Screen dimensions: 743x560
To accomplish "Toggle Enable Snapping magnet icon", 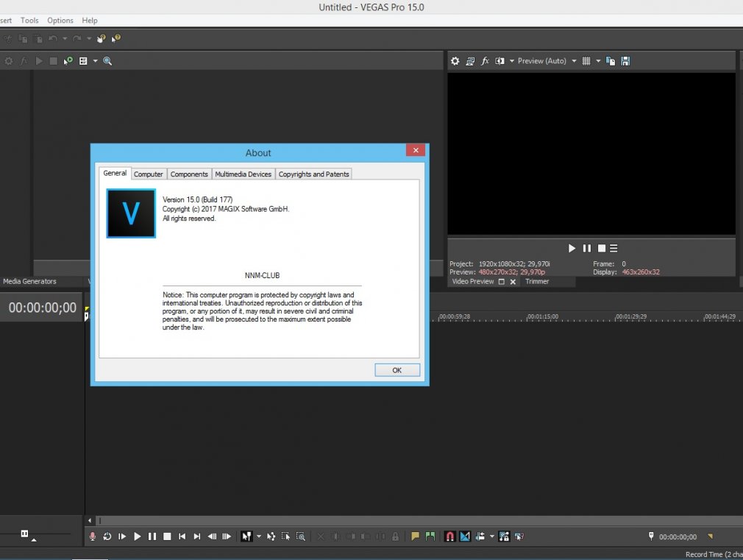I will click(450, 536).
